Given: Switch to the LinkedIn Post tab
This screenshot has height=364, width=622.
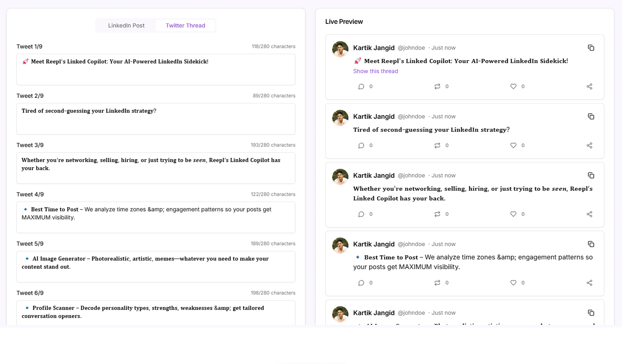Looking at the screenshot, I should point(126,25).
